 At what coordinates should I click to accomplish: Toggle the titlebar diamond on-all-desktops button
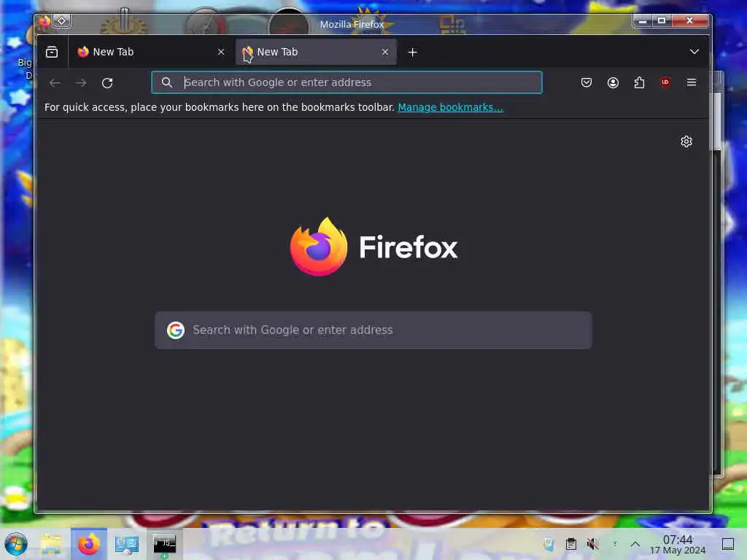(62, 21)
